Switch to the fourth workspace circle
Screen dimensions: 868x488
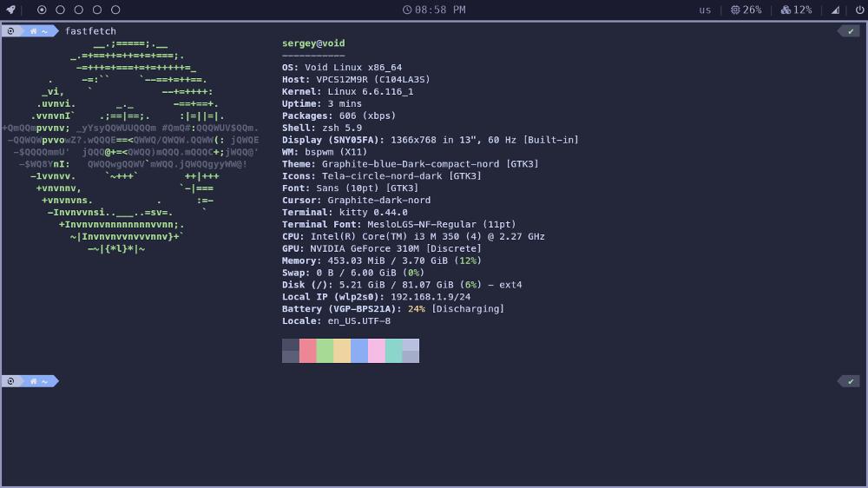point(97,10)
